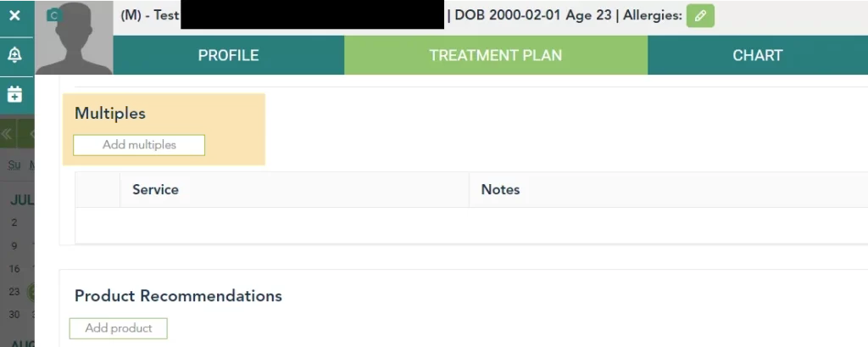Click the camera icon on patient photo
The height and width of the screenshot is (347, 868).
click(54, 14)
